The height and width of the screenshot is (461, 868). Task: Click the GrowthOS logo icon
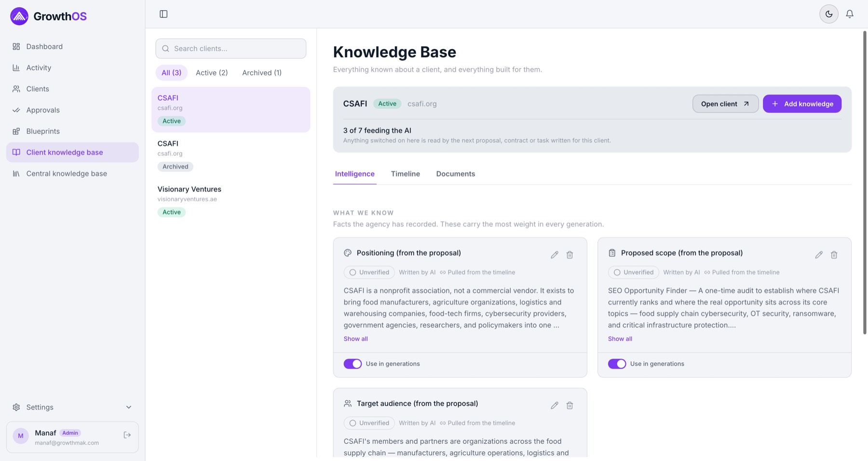pyautogui.click(x=19, y=16)
